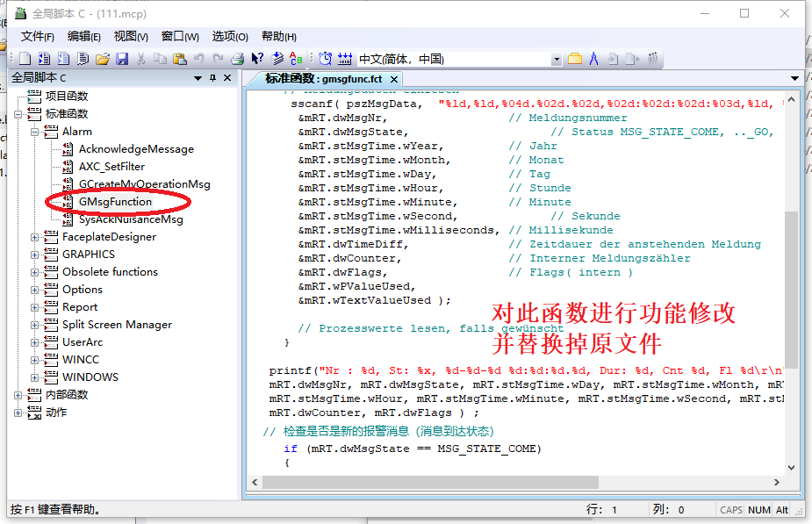Click the New file toolbar icon
Viewport: 812px width, 524px height.
click(25, 59)
